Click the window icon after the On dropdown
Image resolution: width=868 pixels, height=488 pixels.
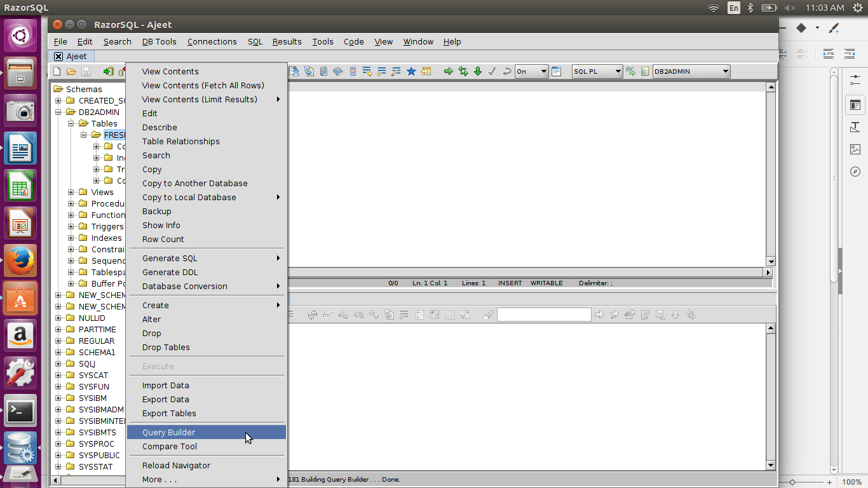click(x=556, y=72)
